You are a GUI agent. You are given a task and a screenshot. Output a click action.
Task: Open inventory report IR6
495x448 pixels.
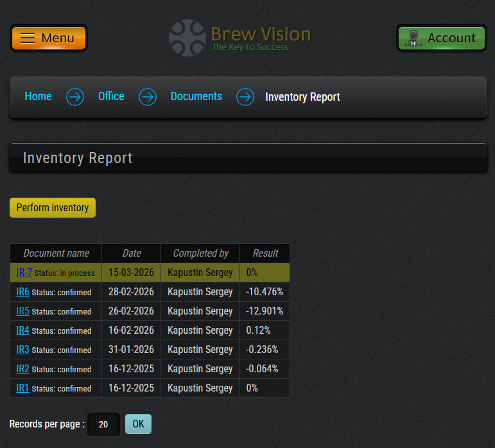click(22, 292)
